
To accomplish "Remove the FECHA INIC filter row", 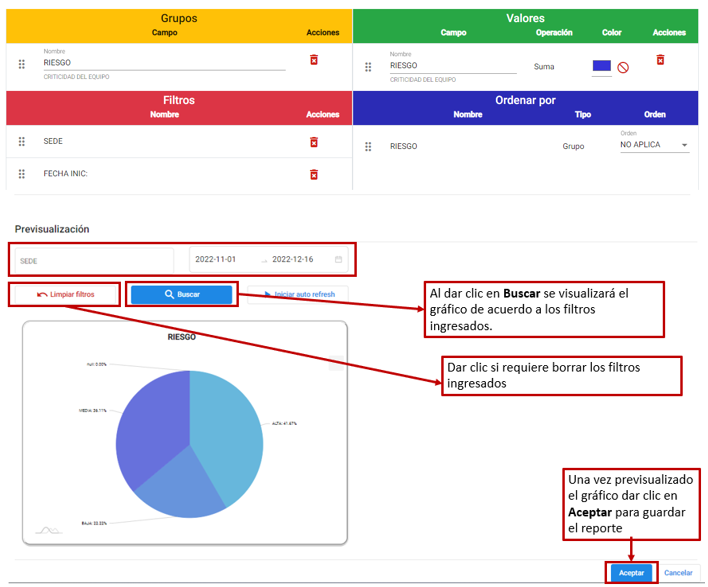I will (x=314, y=174).
